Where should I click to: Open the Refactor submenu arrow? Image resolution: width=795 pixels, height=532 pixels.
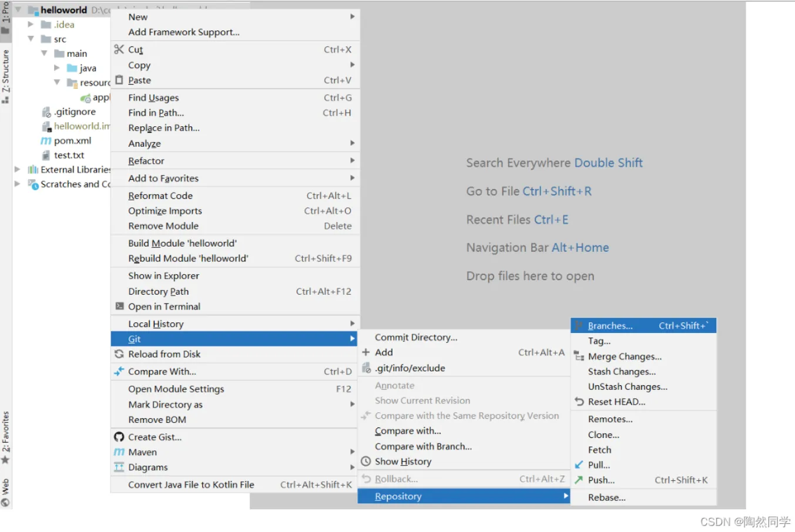[x=353, y=160]
